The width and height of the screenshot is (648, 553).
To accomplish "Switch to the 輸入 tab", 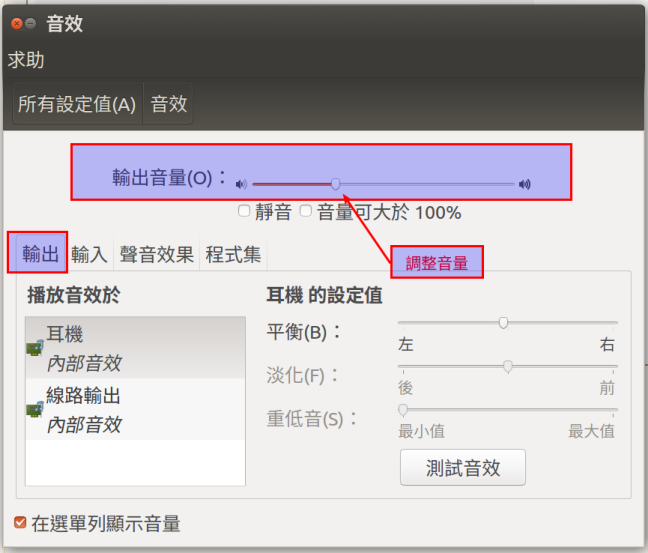I will click(x=89, y=254).
